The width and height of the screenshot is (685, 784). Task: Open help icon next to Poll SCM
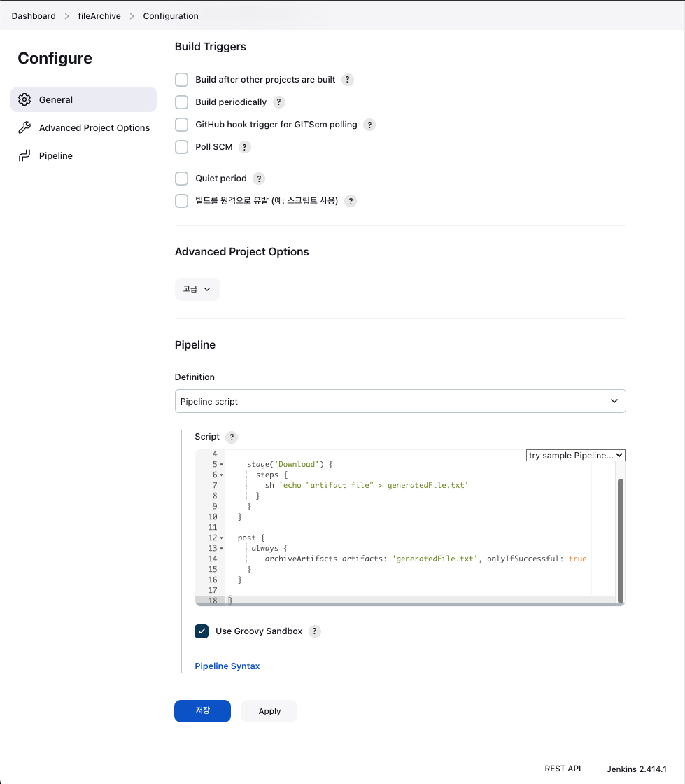[244, 147]
